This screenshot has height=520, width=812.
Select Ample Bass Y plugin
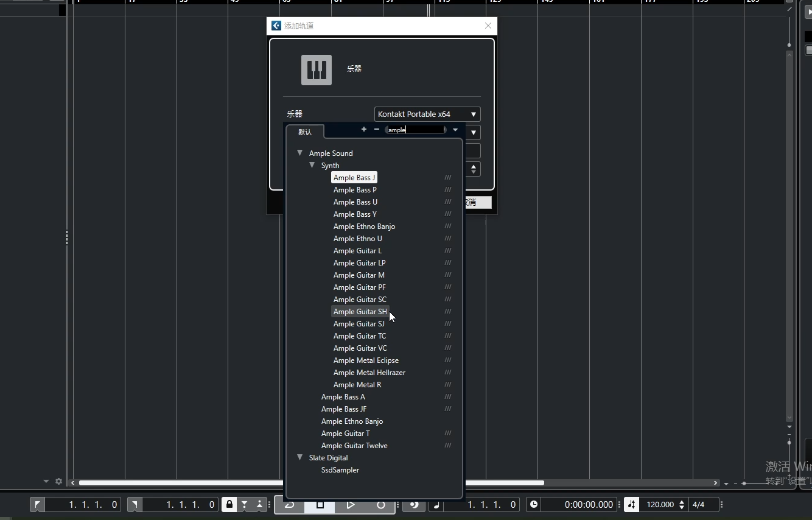(x=355, y=214)
